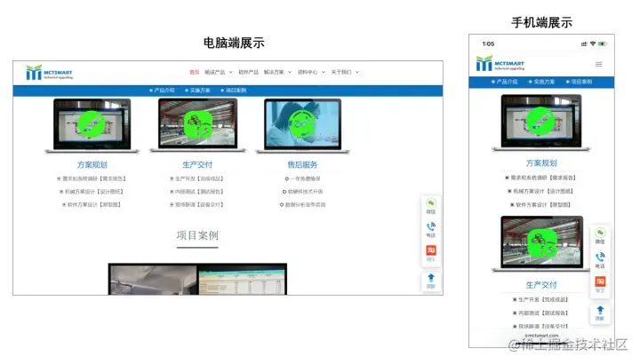Open 软件产品 in desktop navigation
640x364 pixels.
249,72
